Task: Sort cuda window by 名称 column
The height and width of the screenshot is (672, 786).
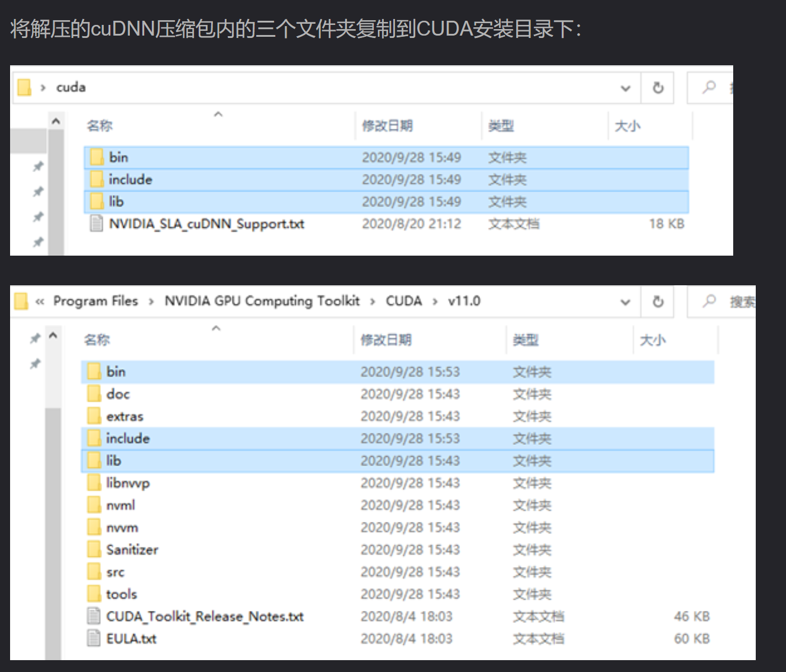Action: (x=99, y=126)
